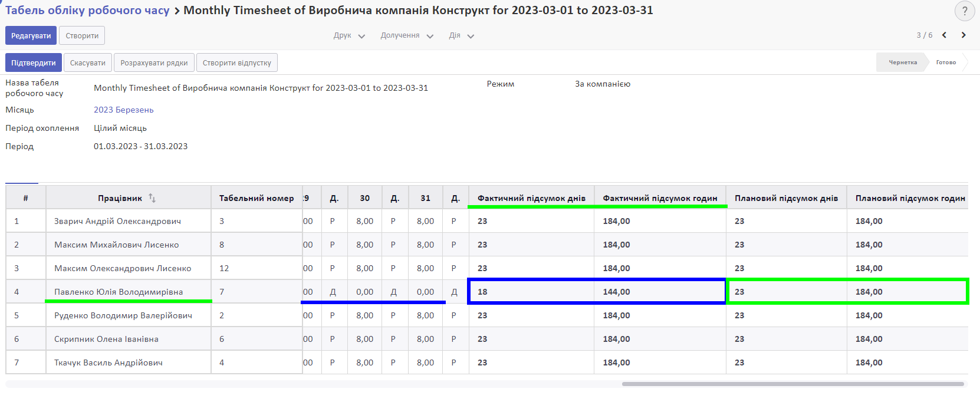Click Розрахувати рядки button
Image resolution: width=980 pixels, height=402 pixels.
pos(154,62)
